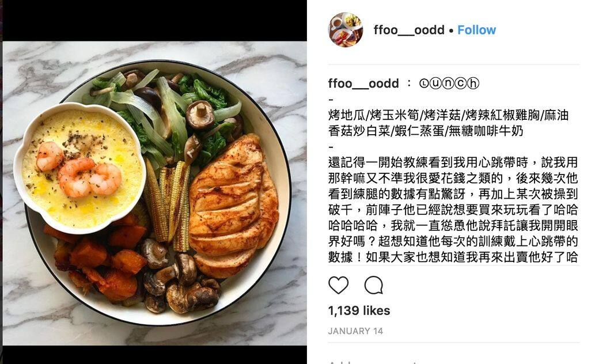This screenshot has height=364, width=599.
Task: Open the JANUARY 14 timestamp permalink
Action: point(355,331)
